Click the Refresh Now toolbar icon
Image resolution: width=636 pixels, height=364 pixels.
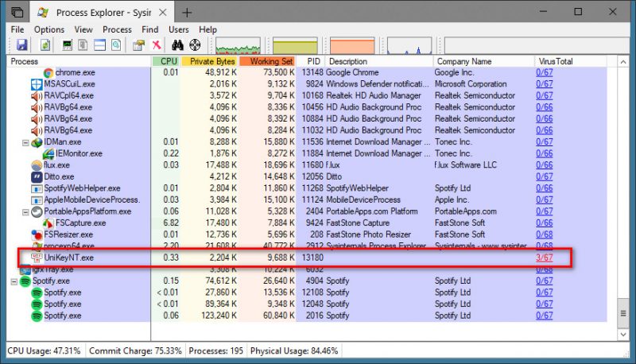click(45, 45)
